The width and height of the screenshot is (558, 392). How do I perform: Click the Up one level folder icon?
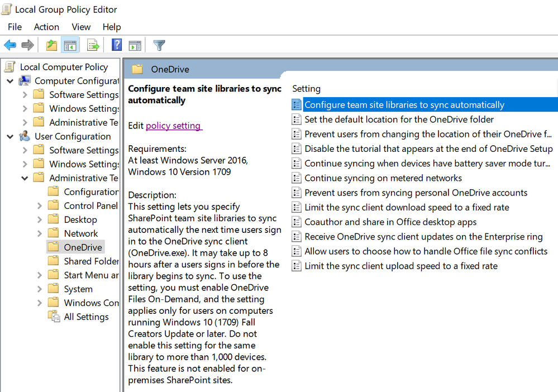[x=51, y=45]
